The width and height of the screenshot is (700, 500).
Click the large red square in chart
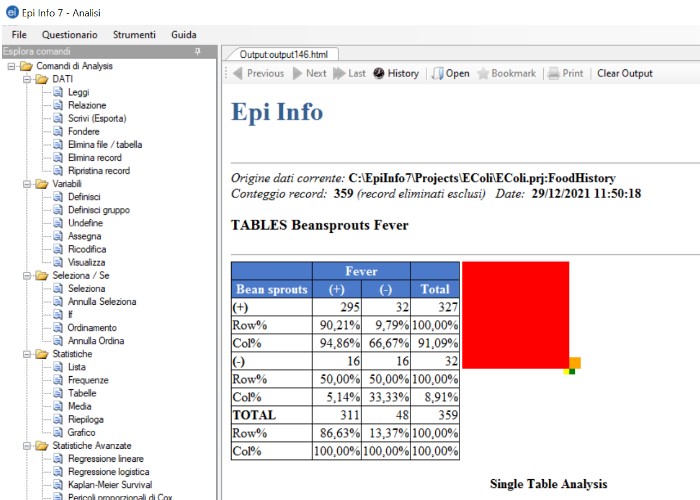pos(515,315)
